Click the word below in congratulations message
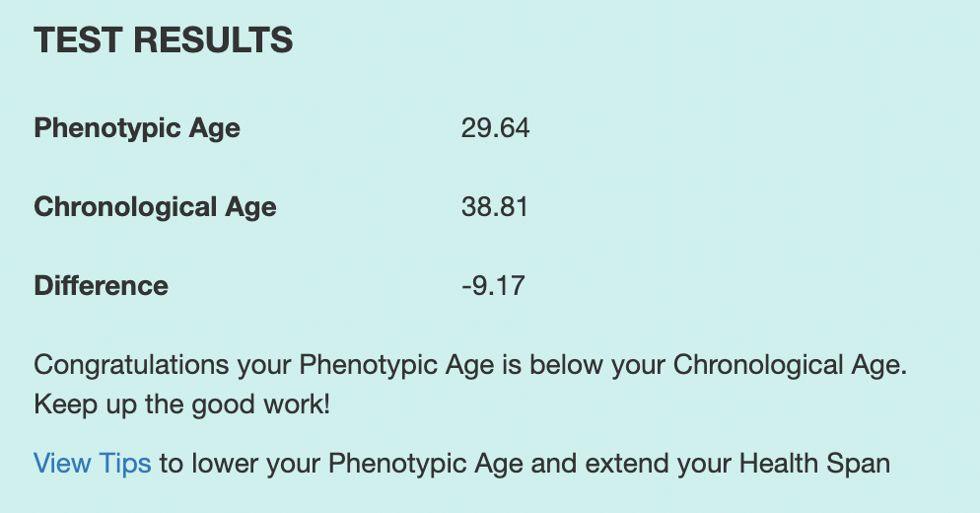Screen dimensions: 980x513 pos(566,365)
